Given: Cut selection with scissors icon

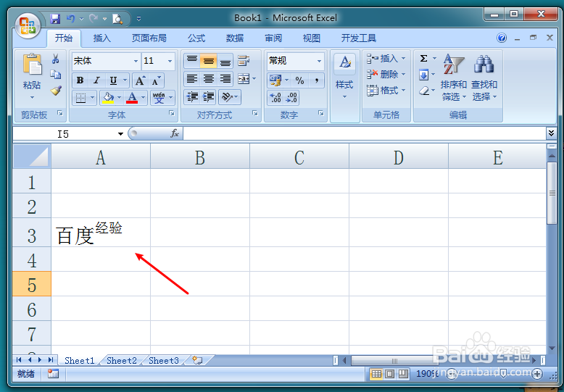Looking at the screenshot, I should pyautogui.click(x=55, y=59).
